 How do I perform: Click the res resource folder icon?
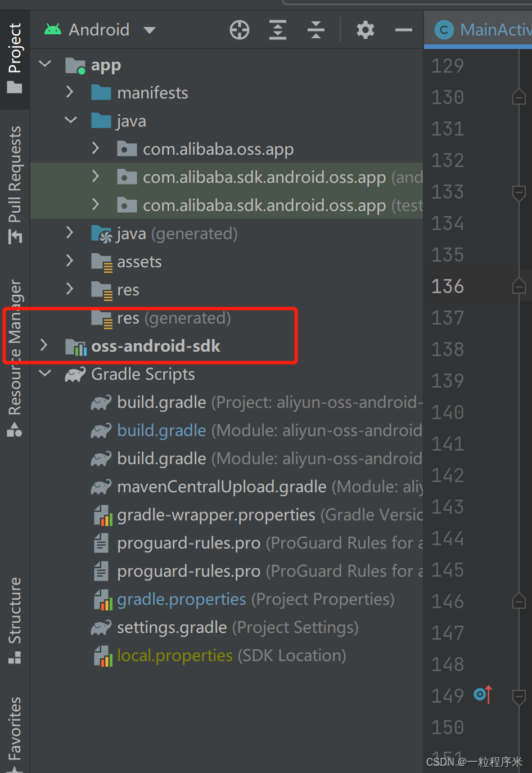(x=102, y=290)
